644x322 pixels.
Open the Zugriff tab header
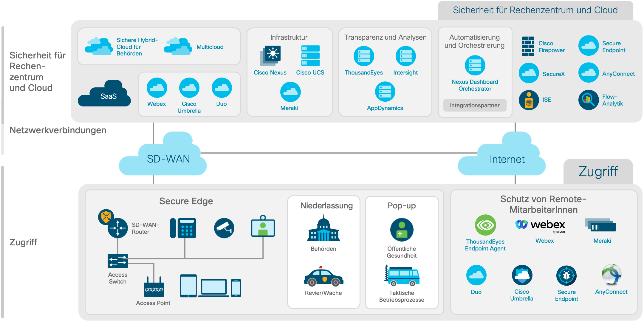(598, 171)
